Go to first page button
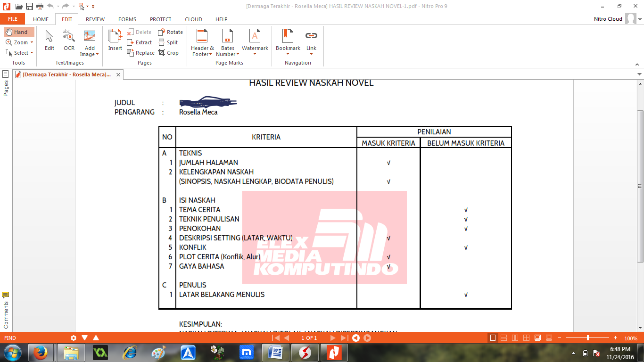 tap(275, 338)
